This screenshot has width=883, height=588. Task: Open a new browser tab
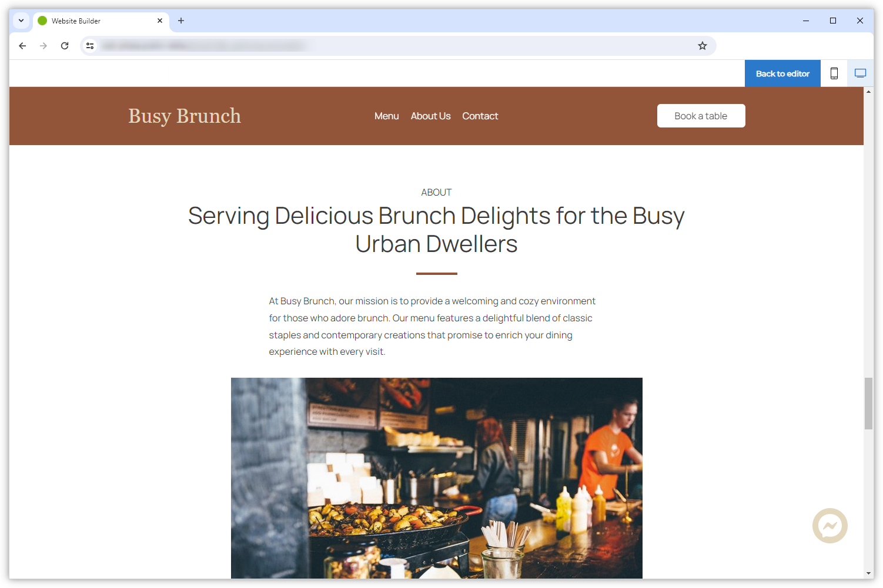click(x=181, y=21)
